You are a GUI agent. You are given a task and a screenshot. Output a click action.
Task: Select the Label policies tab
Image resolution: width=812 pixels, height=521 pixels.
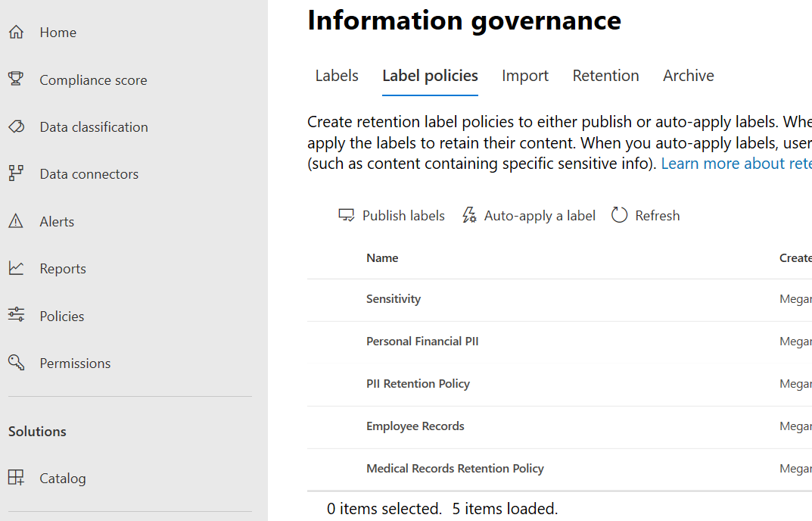pos(430,76)
